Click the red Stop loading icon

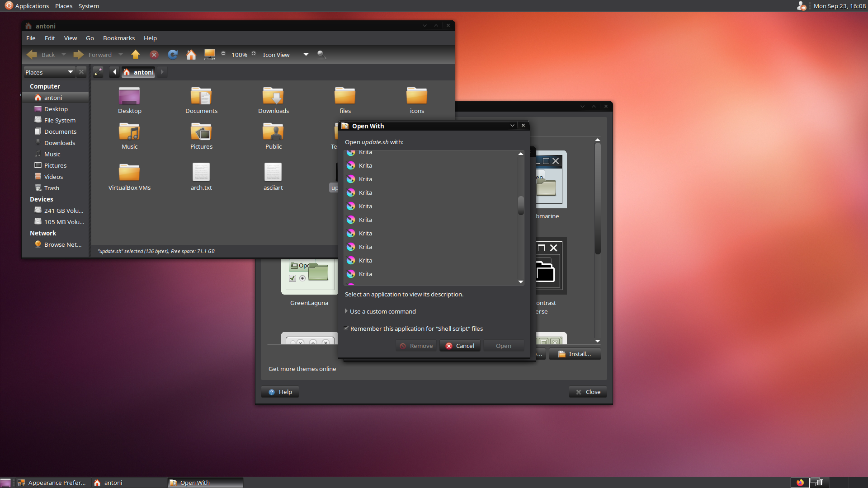point(154,55)
